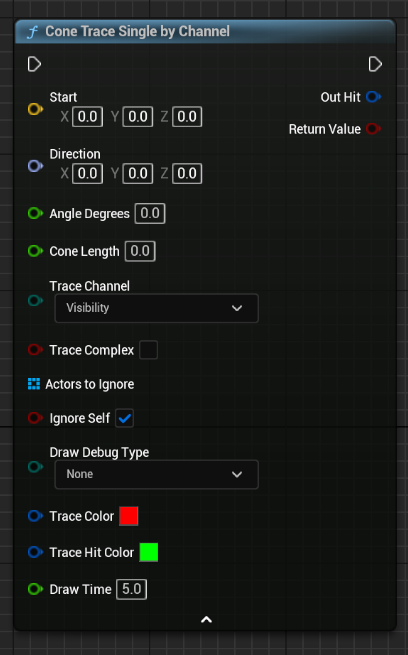Click the Trace Color struct pin
Image resolution: width=408 pixels, height=655 pixels.
[35, 515]
